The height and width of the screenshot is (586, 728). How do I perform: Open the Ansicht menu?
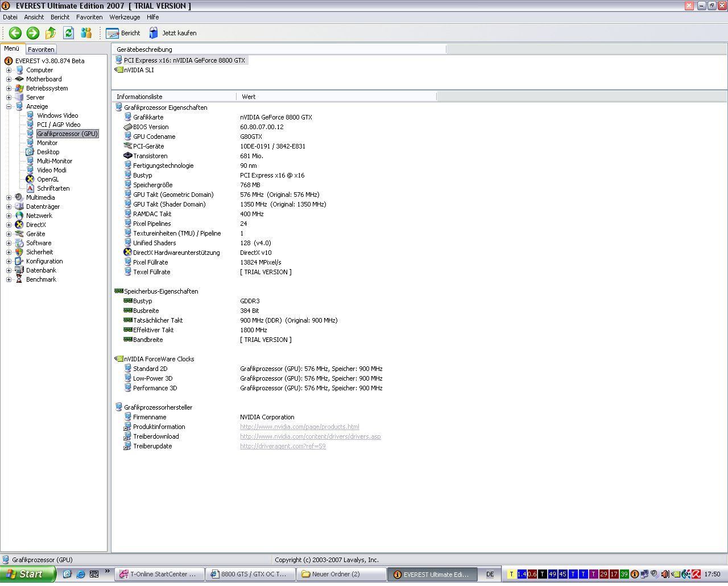tap(34, 17)
